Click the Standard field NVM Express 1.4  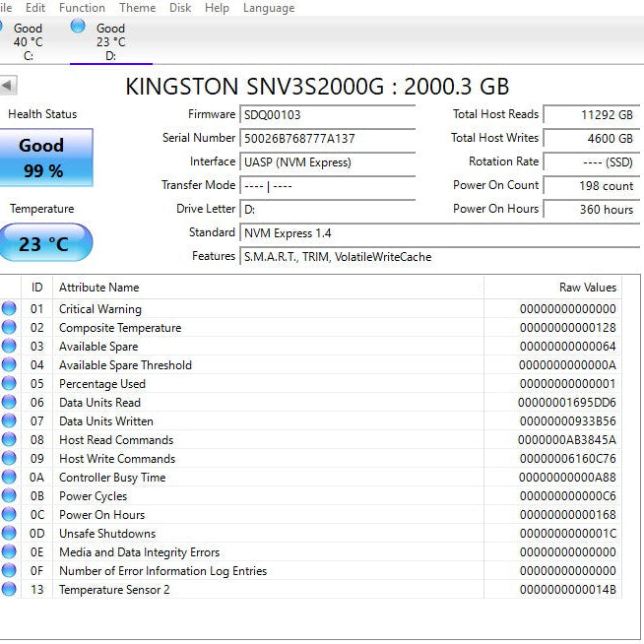tap(440, 233)
